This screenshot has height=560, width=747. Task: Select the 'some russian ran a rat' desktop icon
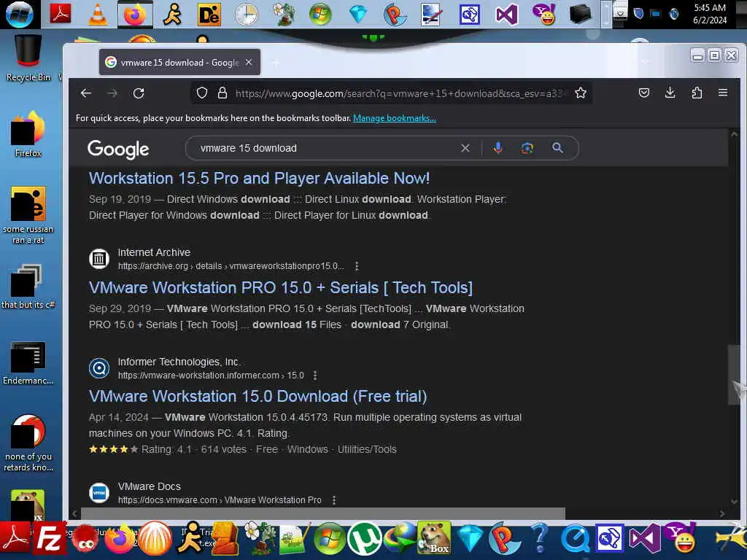point(28,215)
